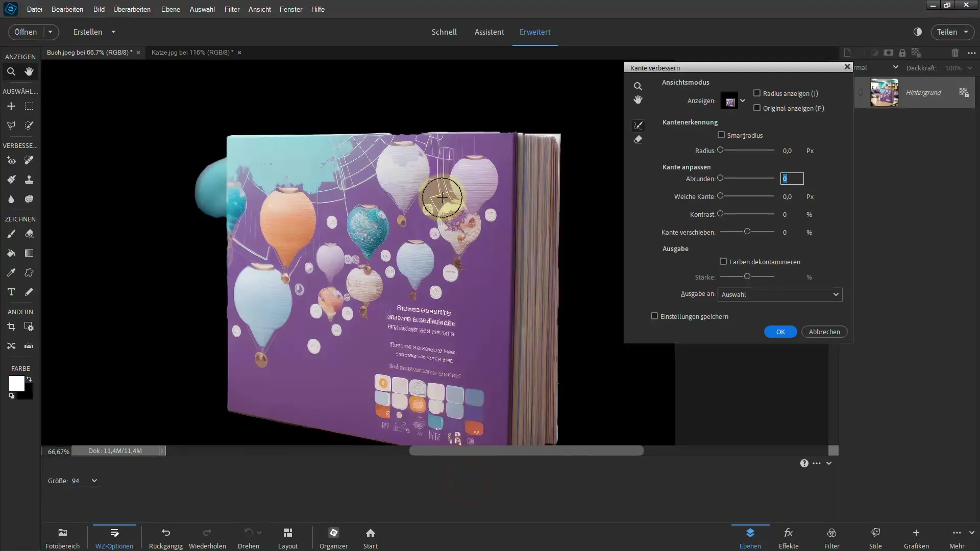Open the Anzeigen view mode dropdown

[743, 101]
